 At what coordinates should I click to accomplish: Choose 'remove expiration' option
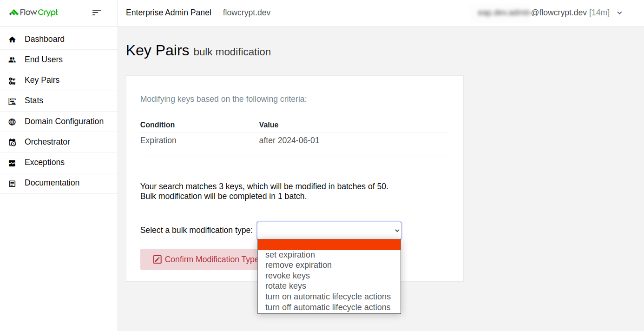(x=329, y=265)
